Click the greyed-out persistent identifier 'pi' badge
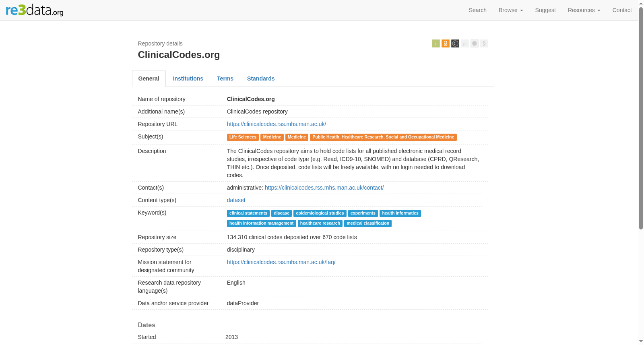The width and height of the screenshot is (644, 345). 465,43
